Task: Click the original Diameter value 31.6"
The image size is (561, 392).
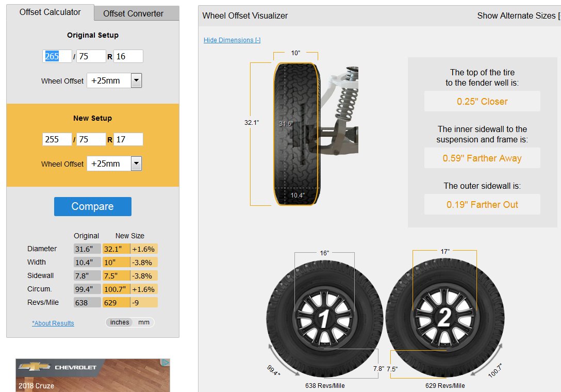Action: point(87,249)
